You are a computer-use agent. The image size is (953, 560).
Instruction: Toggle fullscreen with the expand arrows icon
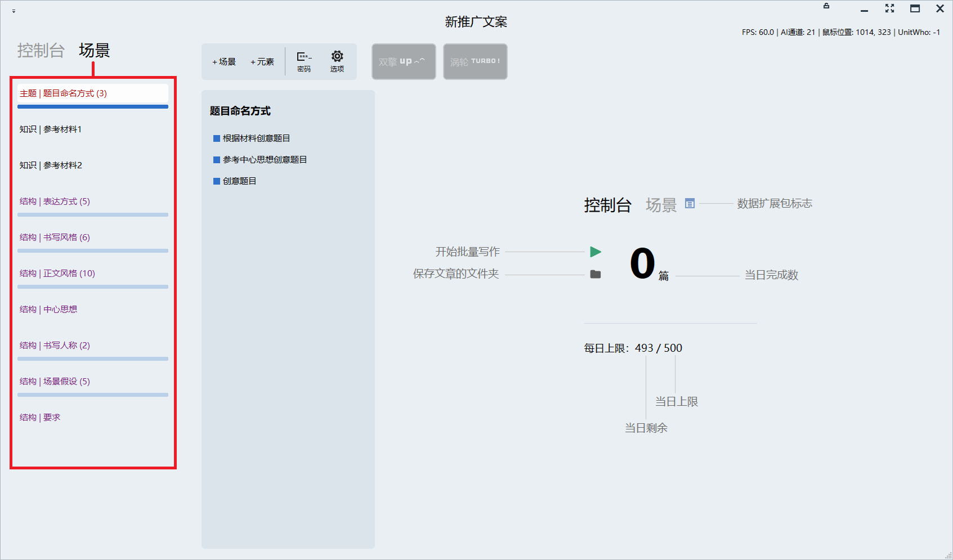tap(889, 8)
